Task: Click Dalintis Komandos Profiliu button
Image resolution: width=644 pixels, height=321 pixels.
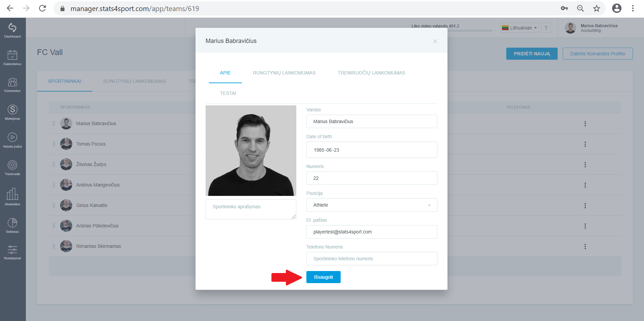Action: coord(598,54)
